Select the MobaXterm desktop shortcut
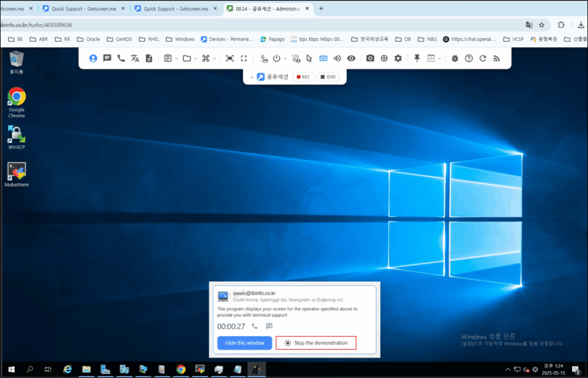This screenshot has width=588, height=378. pos(17,175)
